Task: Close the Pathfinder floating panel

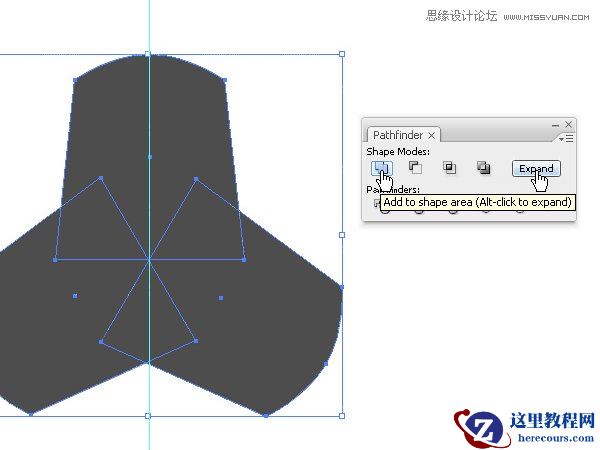Action: (568, 124)
